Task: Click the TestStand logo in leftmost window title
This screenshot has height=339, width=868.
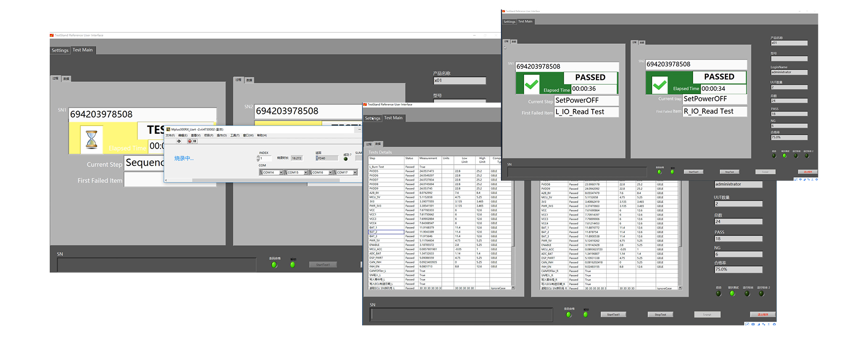Action: click(52, 35)
